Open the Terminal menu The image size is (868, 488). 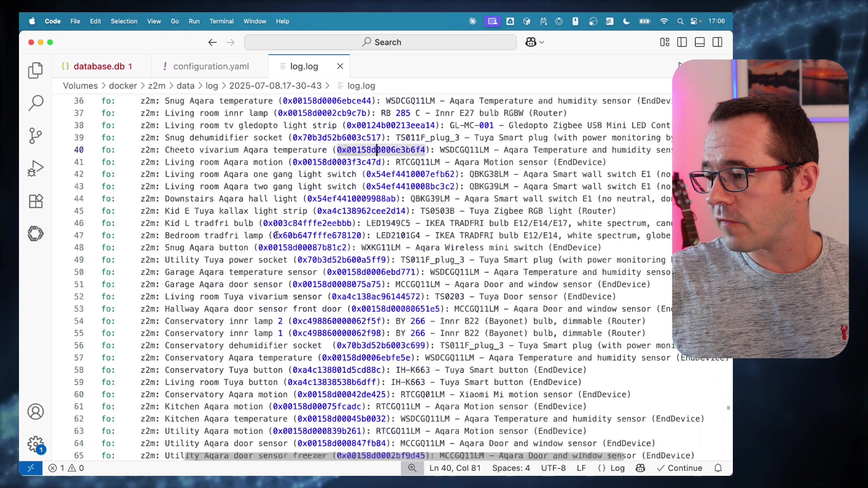tap(221, 21)
